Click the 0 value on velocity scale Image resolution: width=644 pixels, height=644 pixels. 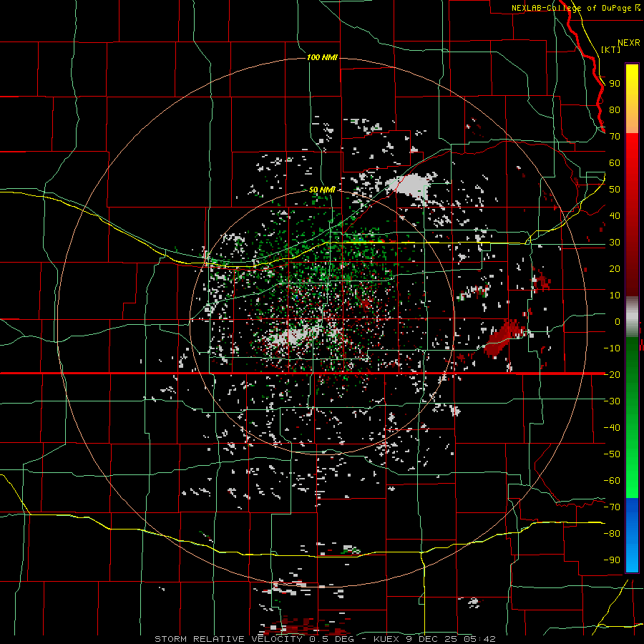point(618,321)
